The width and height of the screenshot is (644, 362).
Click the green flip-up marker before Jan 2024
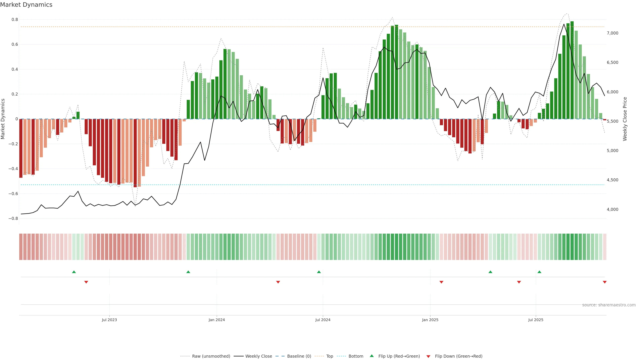point(188,272)
